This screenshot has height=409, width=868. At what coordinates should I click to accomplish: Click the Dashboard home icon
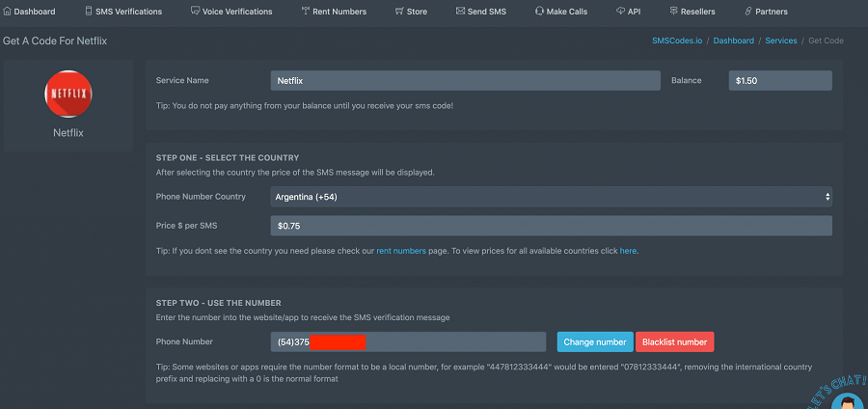7,11
